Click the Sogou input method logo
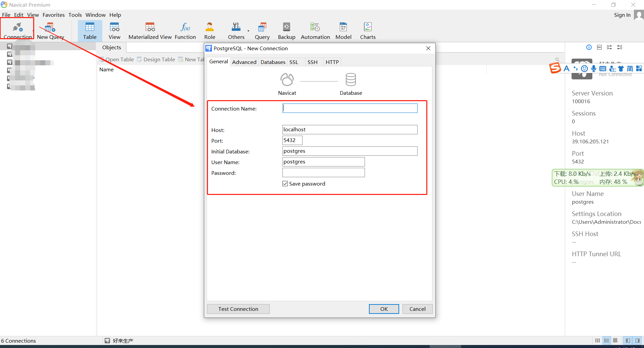The image size is (644, 348). click(x=555, y=68)
